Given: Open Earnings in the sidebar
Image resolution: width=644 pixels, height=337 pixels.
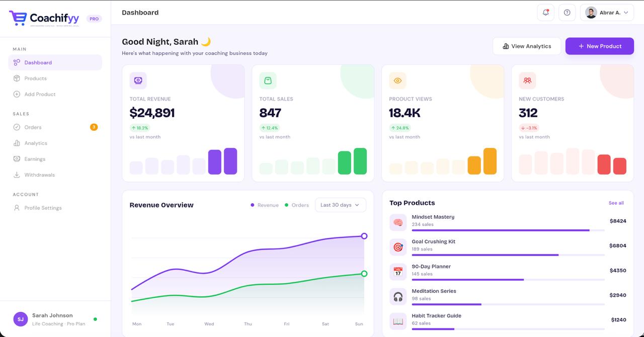Looking at the screenshot, I should tap(55, 159).
